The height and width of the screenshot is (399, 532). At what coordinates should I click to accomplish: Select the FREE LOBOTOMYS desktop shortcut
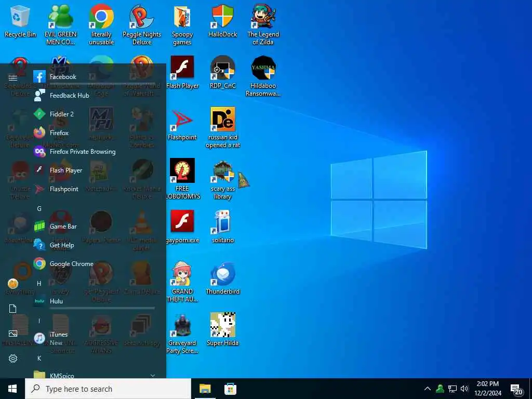(x=182, y=179)
